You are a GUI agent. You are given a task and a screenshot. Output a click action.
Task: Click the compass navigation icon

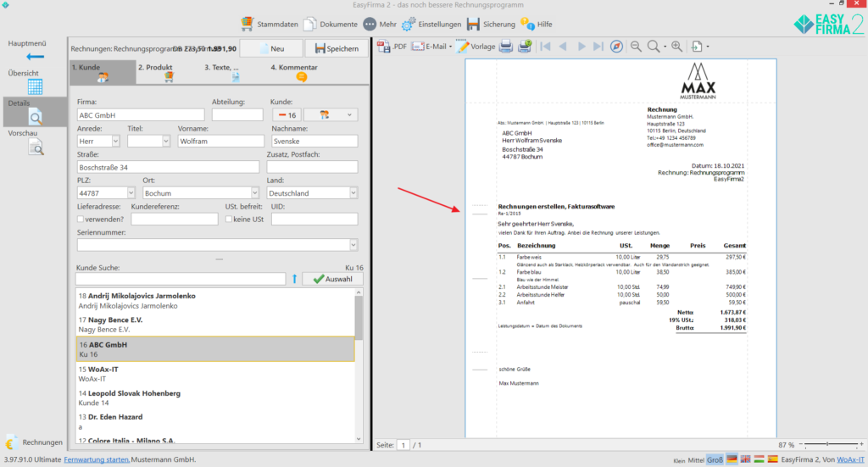[x=615, y=47]
